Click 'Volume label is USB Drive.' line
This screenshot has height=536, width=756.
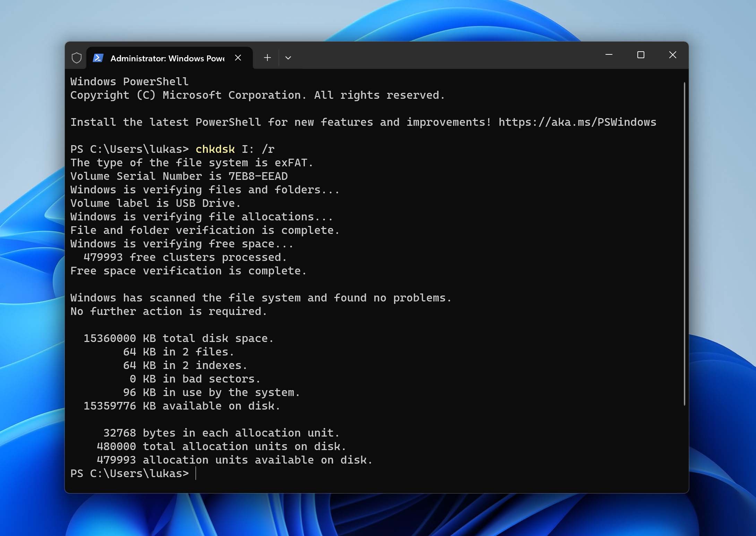point(155,203)
